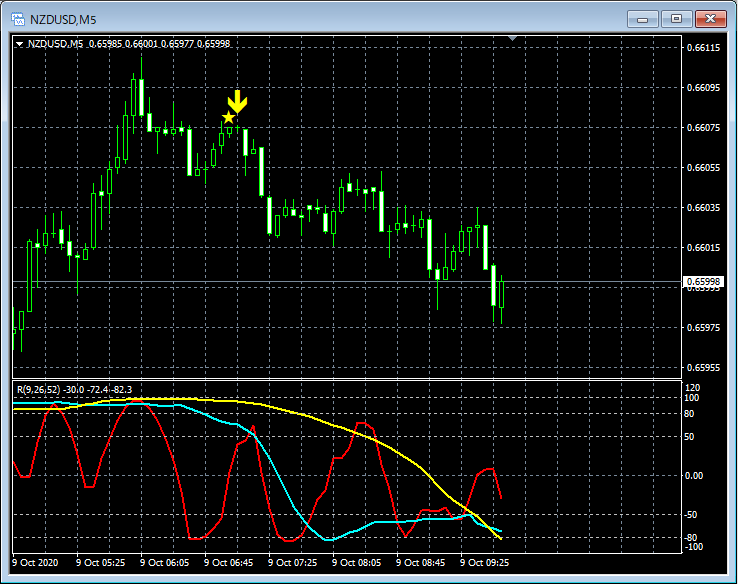
Task: Close the NZDUSD,M5 chart window
Action: coord(711,19)
